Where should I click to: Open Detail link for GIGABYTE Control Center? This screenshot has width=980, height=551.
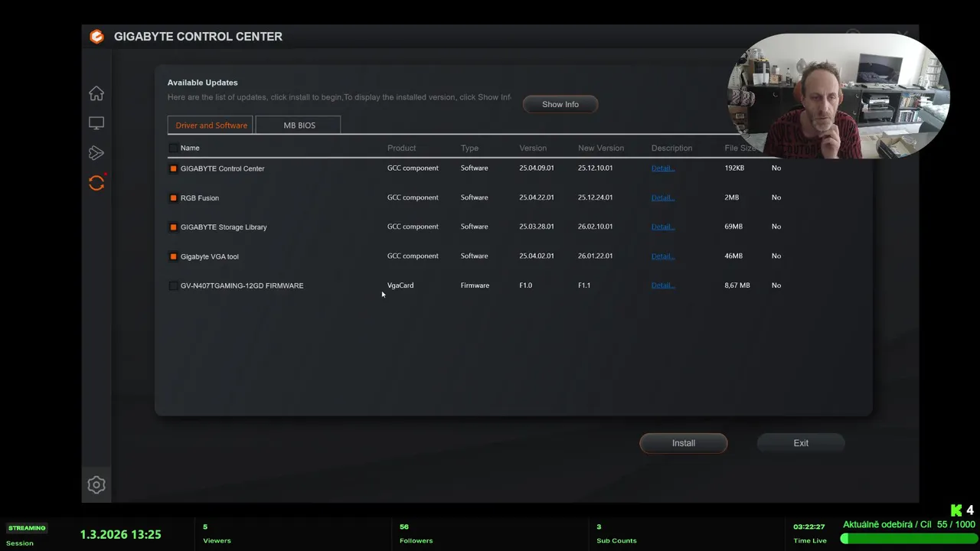click(663, 168)
